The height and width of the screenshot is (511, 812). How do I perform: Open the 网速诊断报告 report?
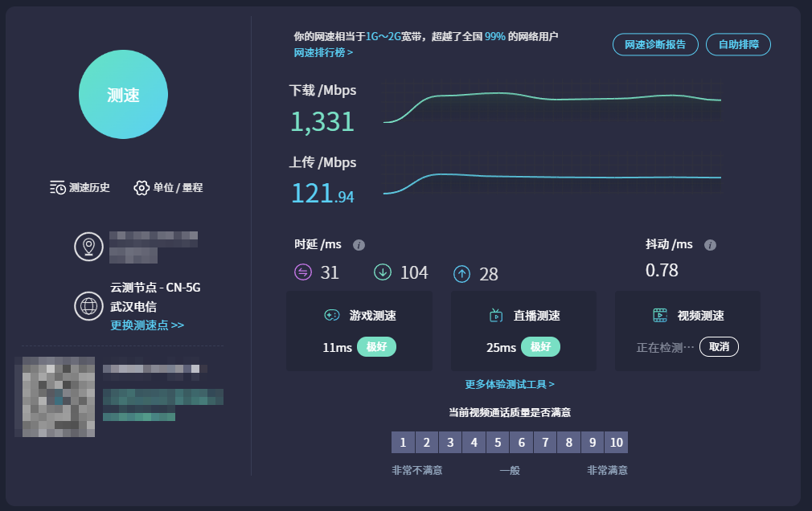[655, 44]
